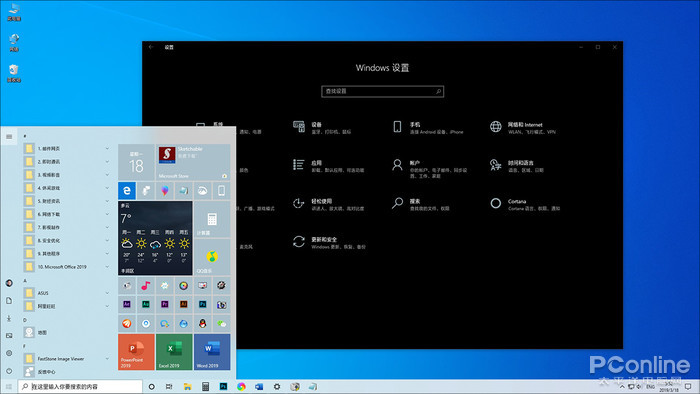
Task: Open the calendar tile showing 18
Action: (136, 162)
